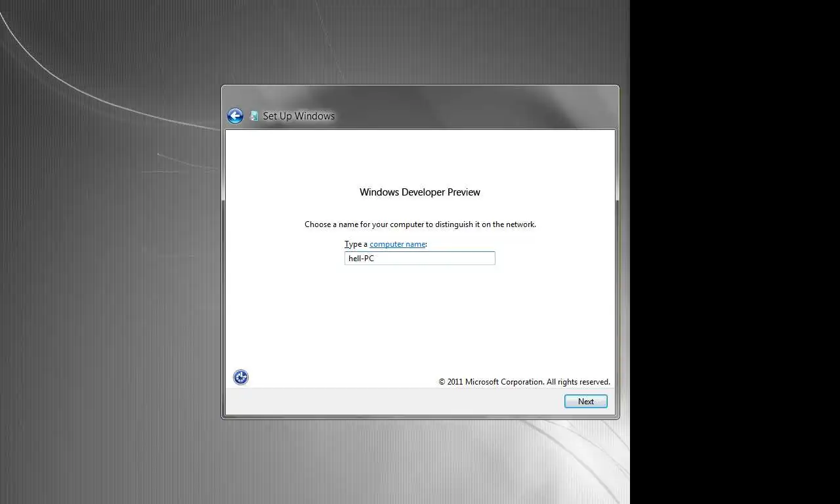Screen dimensions: 840x504
Task: Click the Microsoft copyright notice text
Action: click(x=524, y=382)
